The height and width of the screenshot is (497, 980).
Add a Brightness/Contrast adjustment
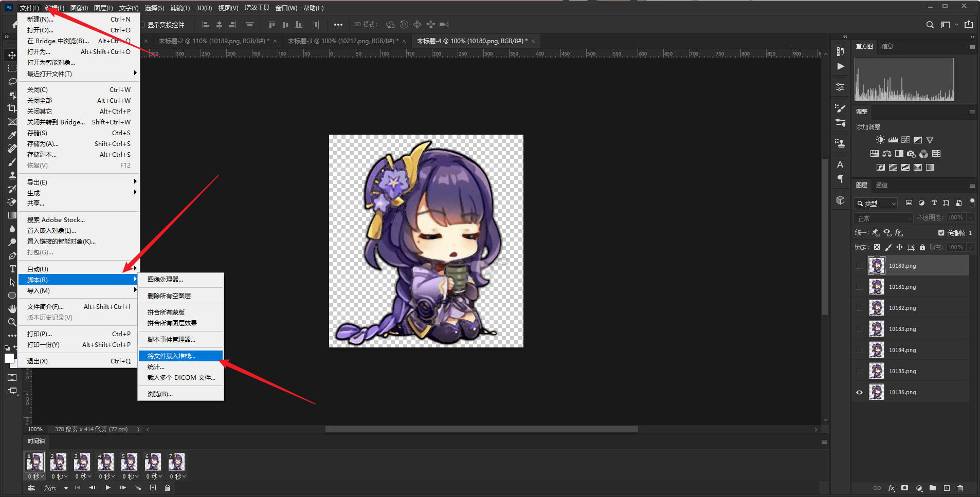click(x=880, y=140)
